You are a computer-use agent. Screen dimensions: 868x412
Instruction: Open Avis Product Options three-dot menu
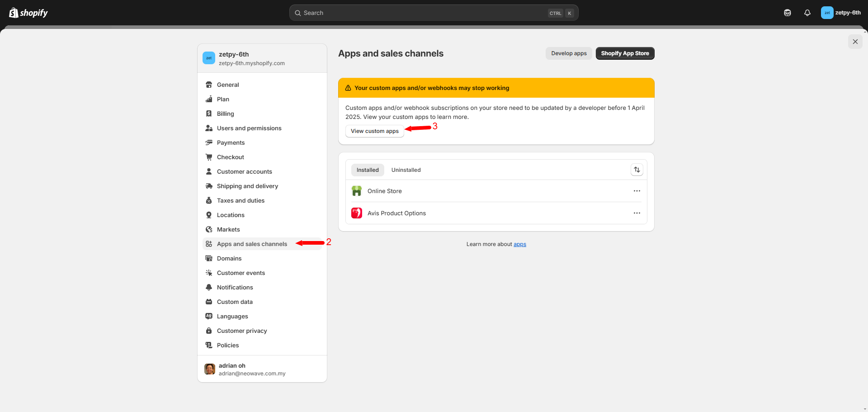point(637,213)
